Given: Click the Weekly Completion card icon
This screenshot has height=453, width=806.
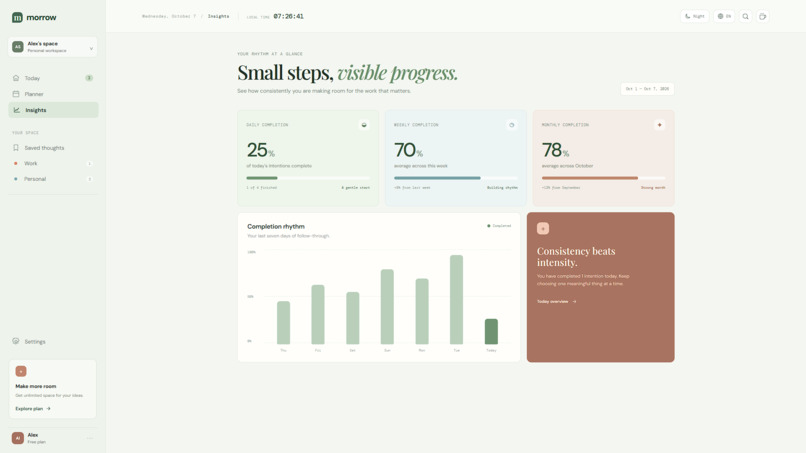Looking at the screenshot, I should pos(511,125).
